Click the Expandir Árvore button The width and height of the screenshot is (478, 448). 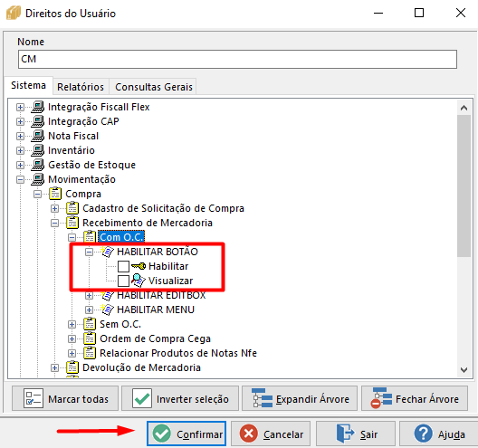pyautogui.click(x=300, y=398)
